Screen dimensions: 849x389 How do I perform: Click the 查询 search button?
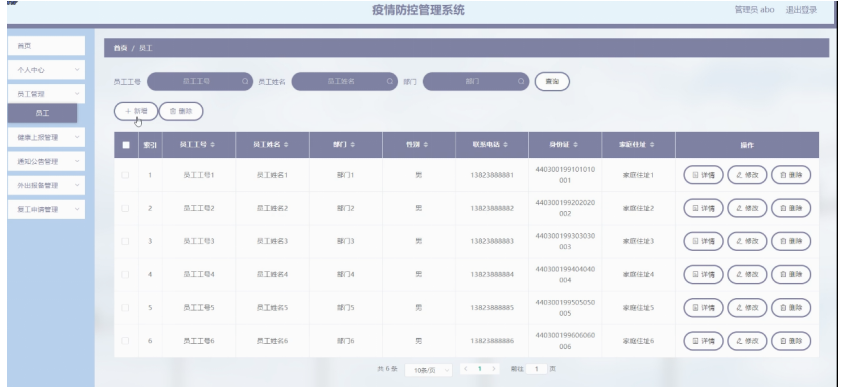[552, 81]
